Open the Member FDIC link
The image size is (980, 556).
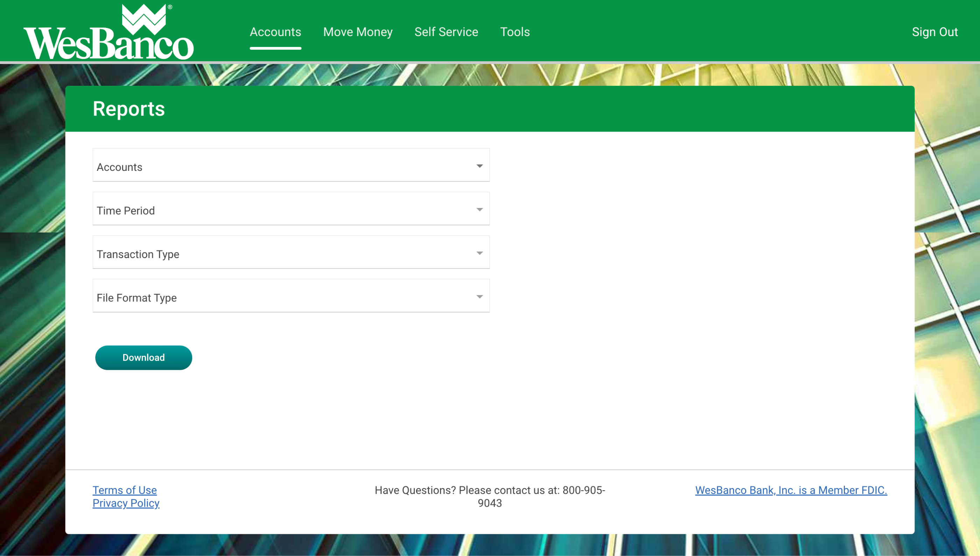pyautogui.click(x=791, y=490)
